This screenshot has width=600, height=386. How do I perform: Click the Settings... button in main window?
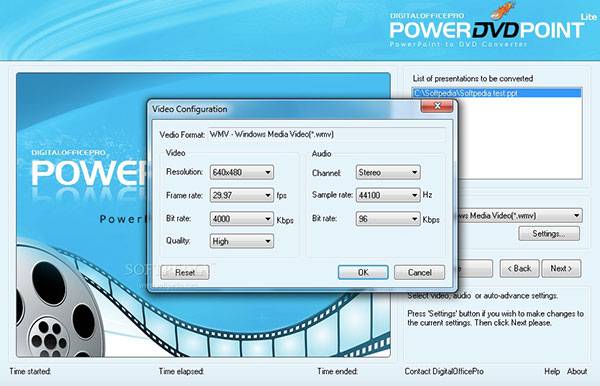pos(549,233)
